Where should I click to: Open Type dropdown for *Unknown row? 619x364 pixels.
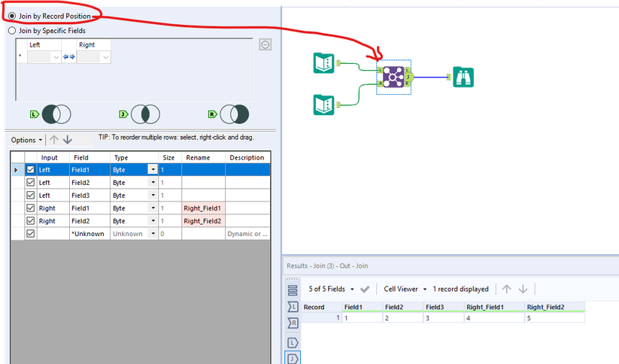point(153,234)
